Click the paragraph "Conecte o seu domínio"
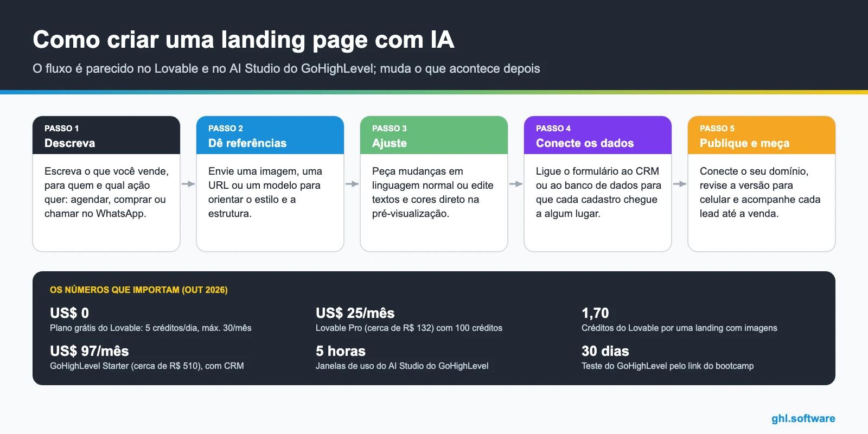Image resolution: width=868 pixels, height=434 pixels. point(760,192)
